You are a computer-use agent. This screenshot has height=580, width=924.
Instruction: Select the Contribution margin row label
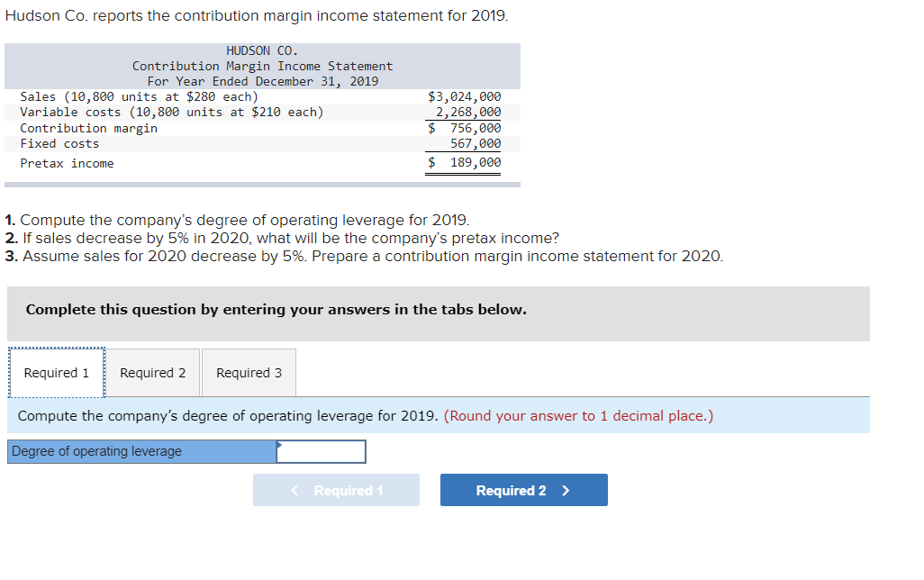(x=89, y=128)
